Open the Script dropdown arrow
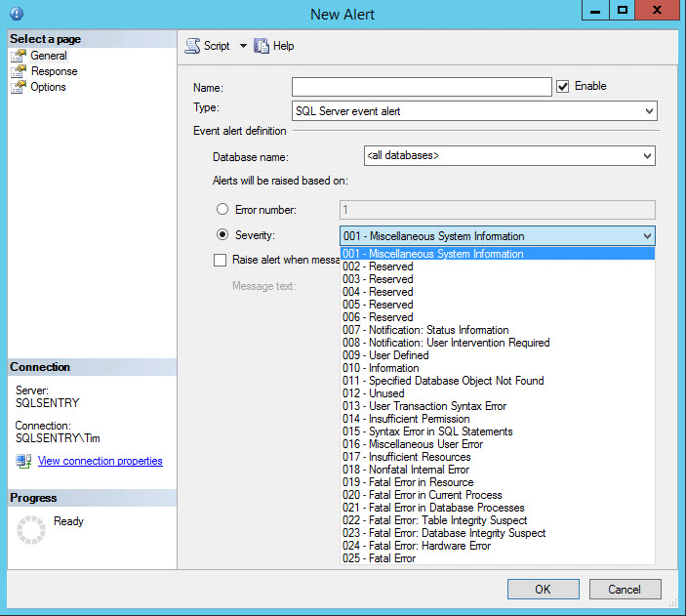Viewport: 686px width, 616px height. [243, 46]
